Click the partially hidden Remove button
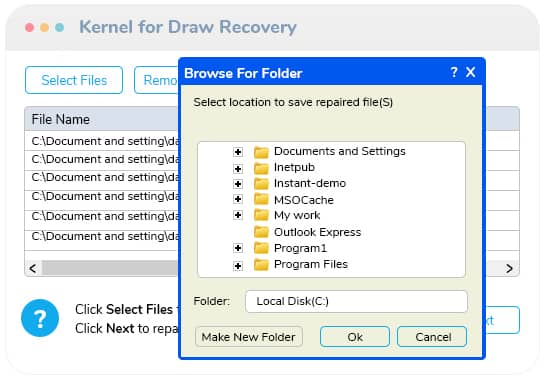This screenshot has width=545, height=380. 156,80
